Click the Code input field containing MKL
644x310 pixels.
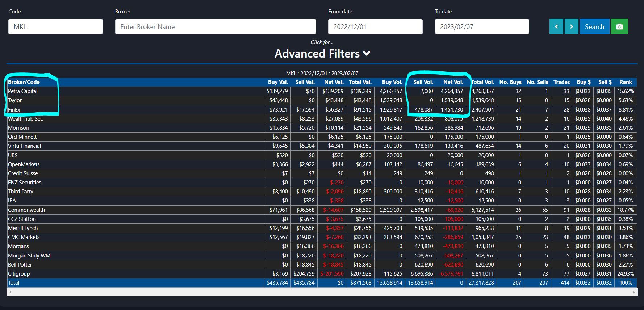(55, 27)
